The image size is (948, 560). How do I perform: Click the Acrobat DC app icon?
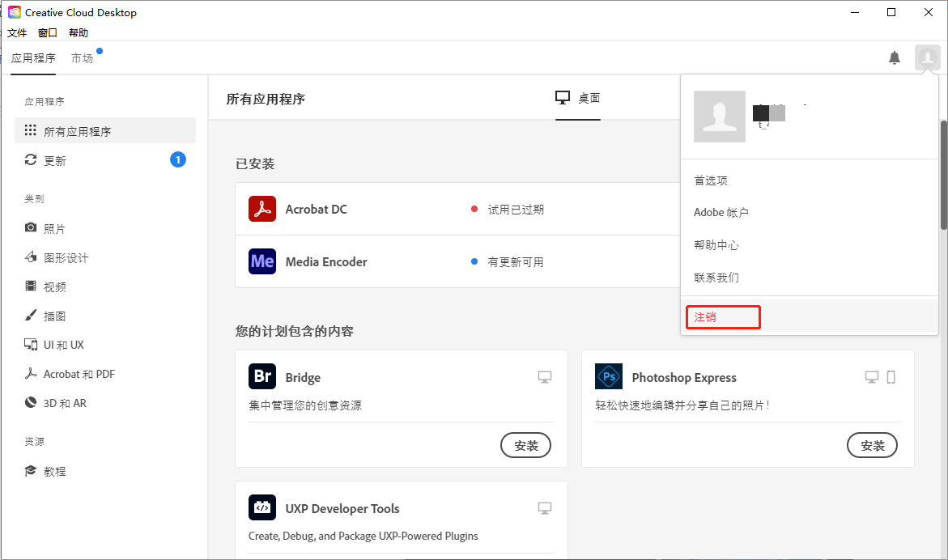click(261, 209)
